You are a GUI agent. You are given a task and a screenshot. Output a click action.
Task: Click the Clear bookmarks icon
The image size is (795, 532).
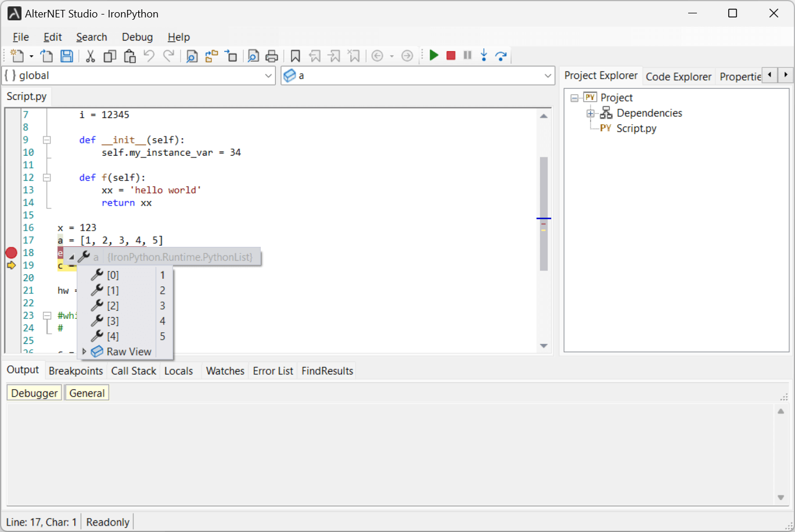pyautogui.click(x=354, y=56)
